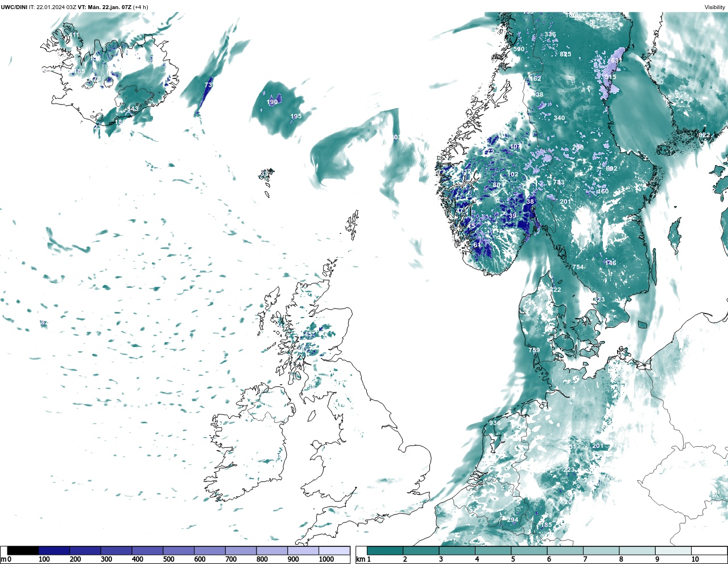
Task: Select the 8–9 km very pale swatch
Action: point(638,551)
